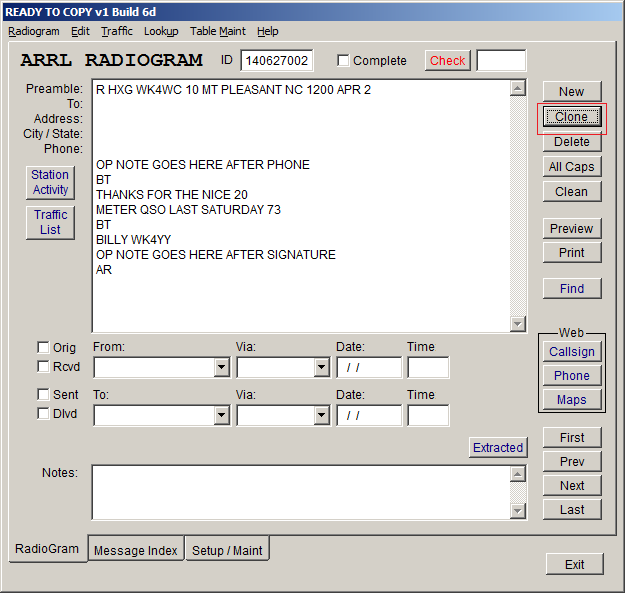The width and height of the screenshot is (625, 593).
Task: Open the Help menu
Action: [x=267, y=31]
